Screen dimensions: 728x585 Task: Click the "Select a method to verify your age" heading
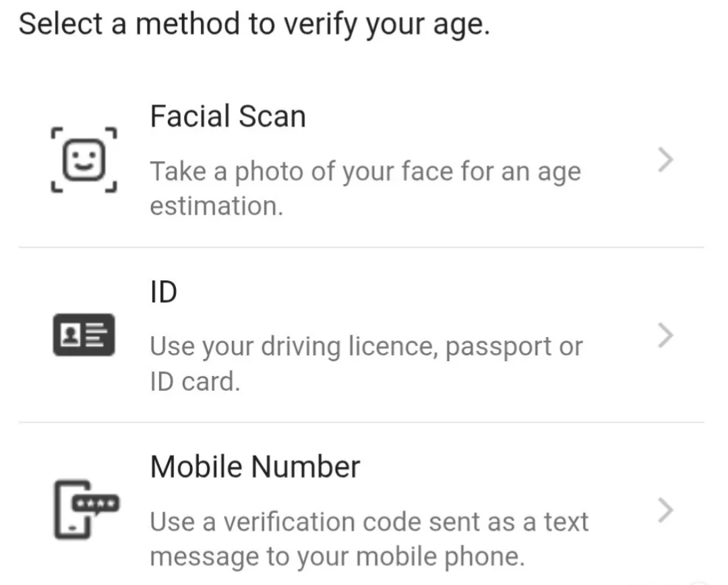pyautogui.click(x=253, y=25)
